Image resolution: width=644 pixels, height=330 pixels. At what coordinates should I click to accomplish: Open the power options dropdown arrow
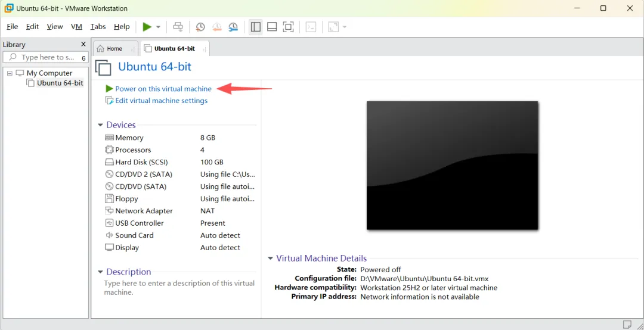[158, 27]
